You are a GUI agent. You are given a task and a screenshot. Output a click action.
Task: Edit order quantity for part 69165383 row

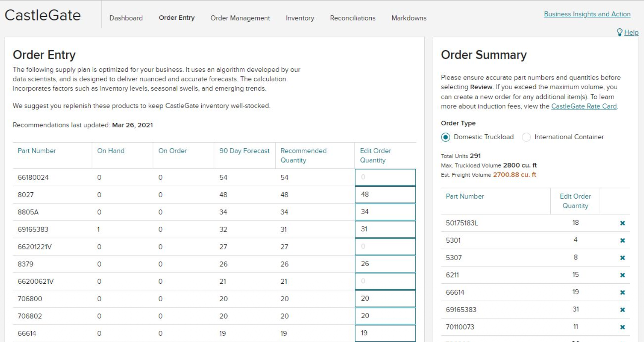click(385, 229)
